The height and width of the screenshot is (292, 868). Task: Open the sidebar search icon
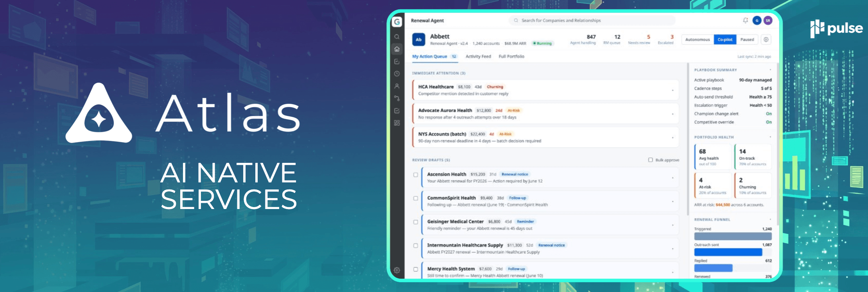tap(397, 37)
